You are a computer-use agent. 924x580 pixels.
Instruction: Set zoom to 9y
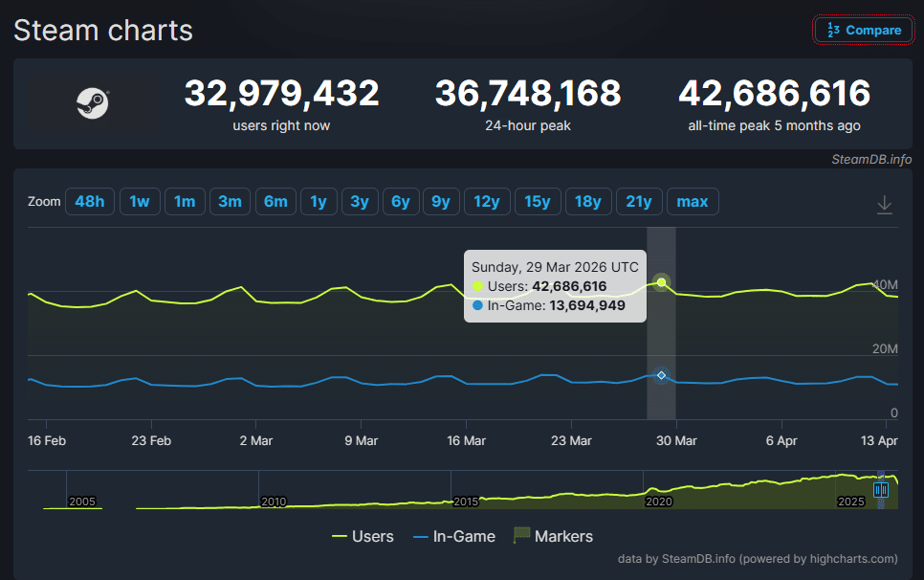click(441, 202)
